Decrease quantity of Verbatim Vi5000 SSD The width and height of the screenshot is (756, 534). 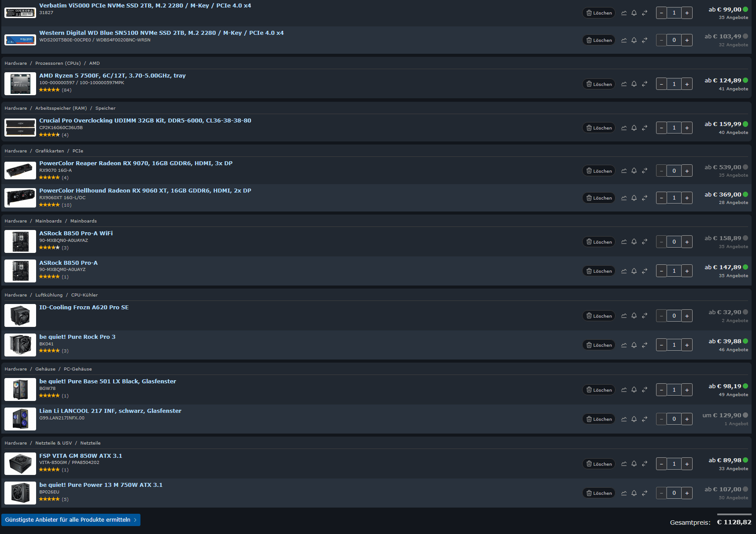tap(661, 13)
